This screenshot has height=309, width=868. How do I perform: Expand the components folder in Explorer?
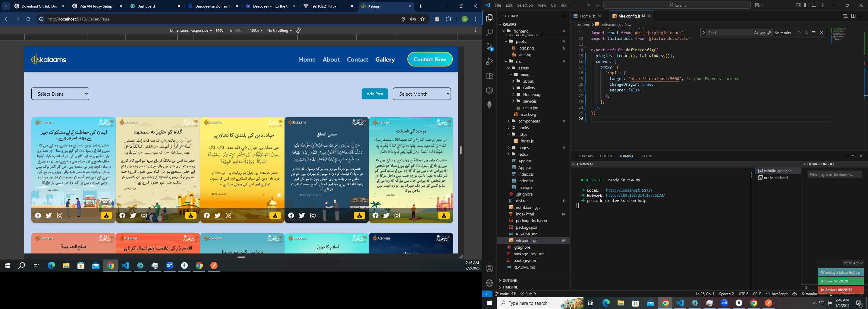[x=529, y=121]
